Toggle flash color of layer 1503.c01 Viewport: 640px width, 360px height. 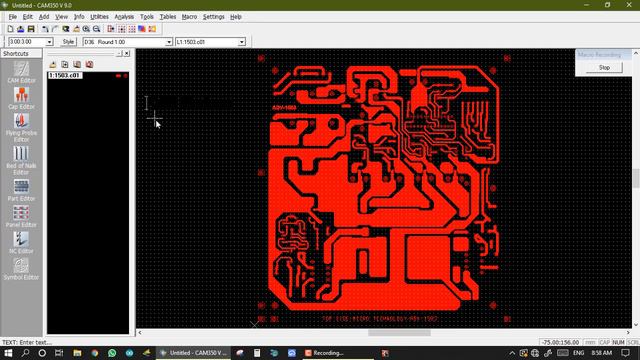pos(125,76)
